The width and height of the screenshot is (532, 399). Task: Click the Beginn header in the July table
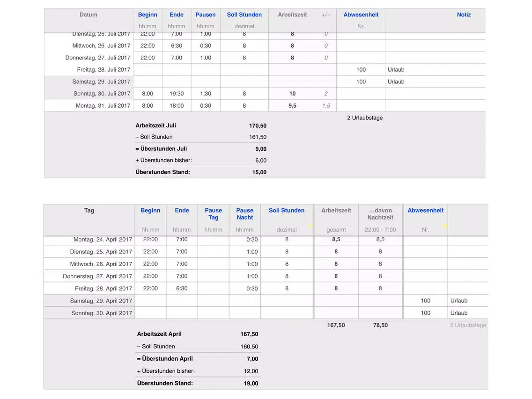(148, 15)
